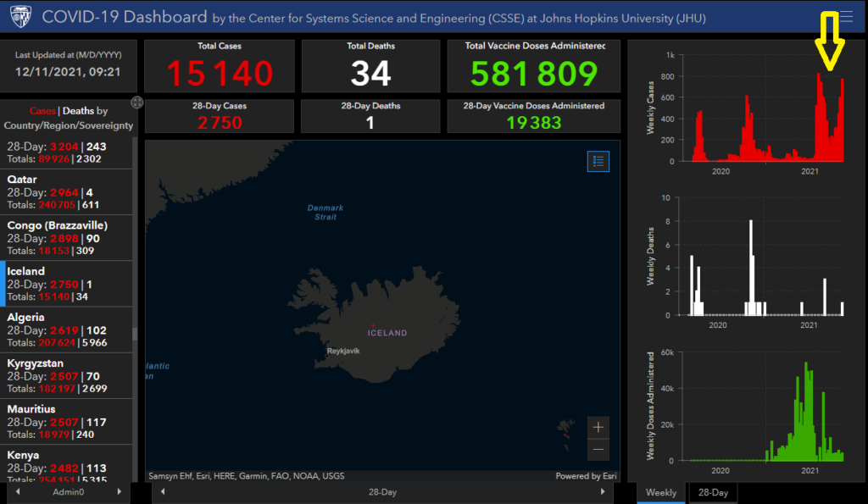Click the 28-Day Deaths value 1

[x=370, y=122]
